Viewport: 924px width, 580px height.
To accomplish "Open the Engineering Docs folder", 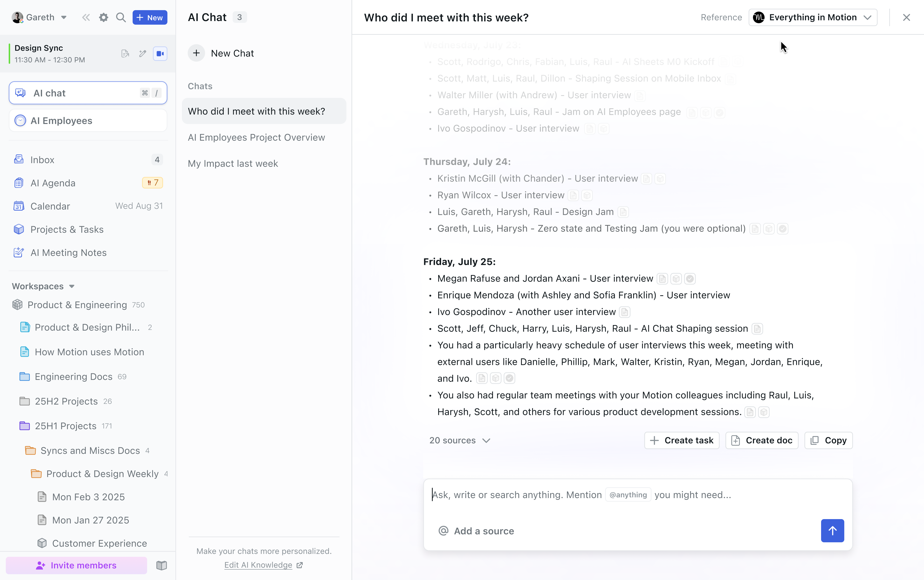I will 74,377.
